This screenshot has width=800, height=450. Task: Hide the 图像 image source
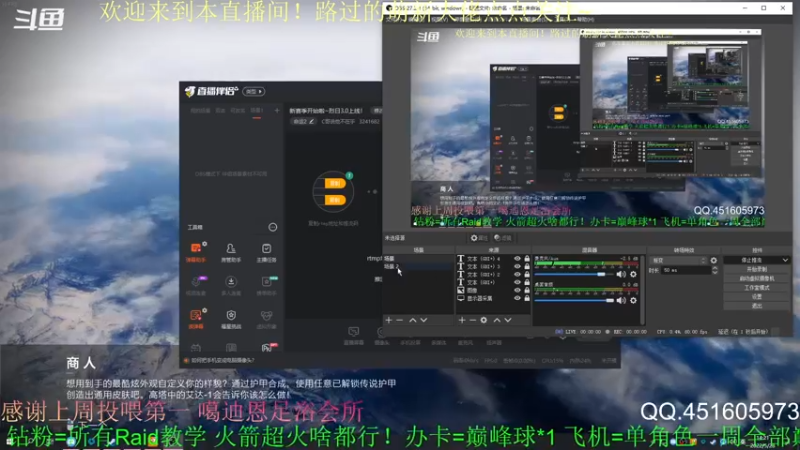click(517, 290)
